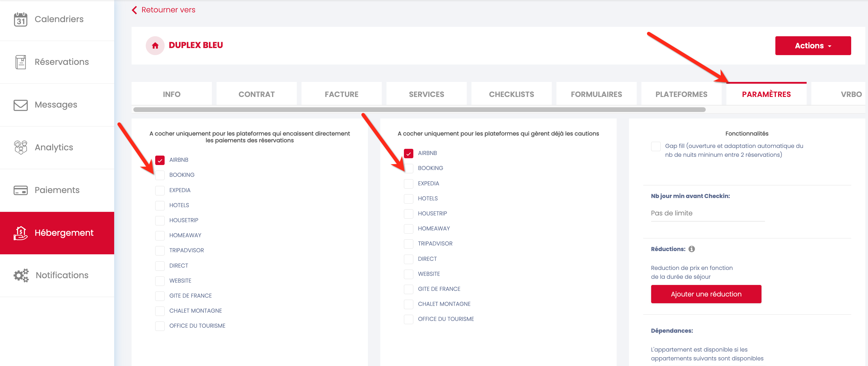Click the Notifications gears icon
This screenshot has width=868, height=366.
(x=21, y=276)
